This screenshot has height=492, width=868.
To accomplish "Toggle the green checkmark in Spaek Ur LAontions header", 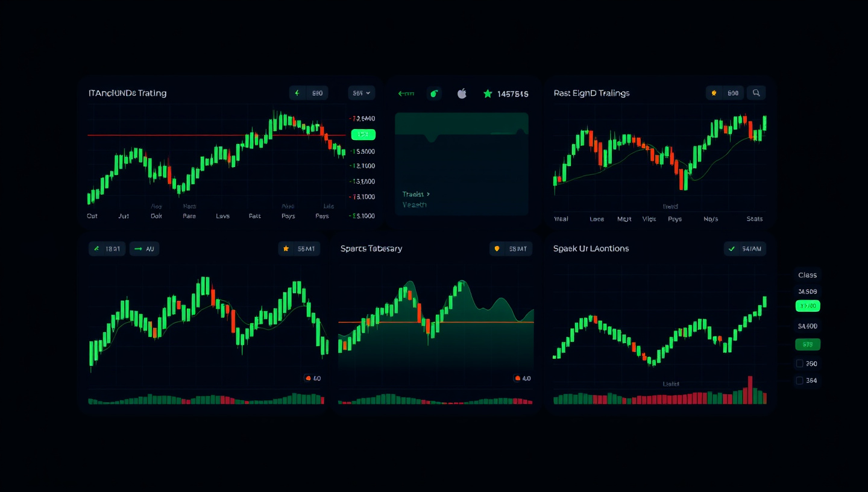I will 732,248.
